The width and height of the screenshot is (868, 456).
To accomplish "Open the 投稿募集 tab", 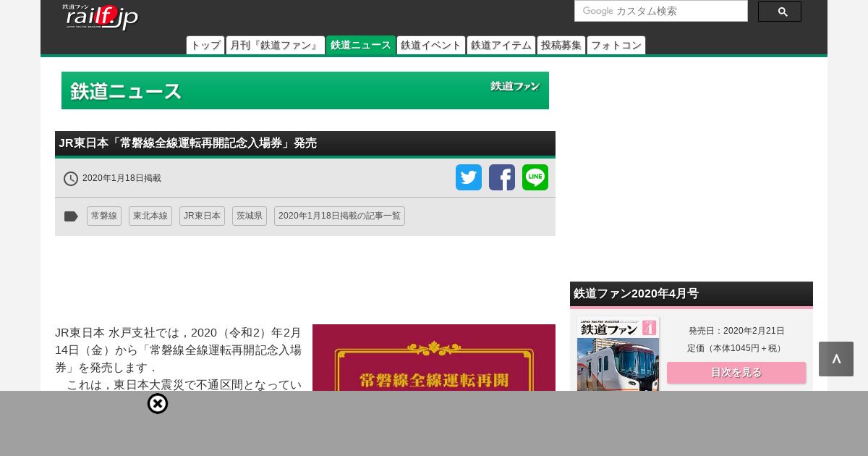I will (561, 45).
